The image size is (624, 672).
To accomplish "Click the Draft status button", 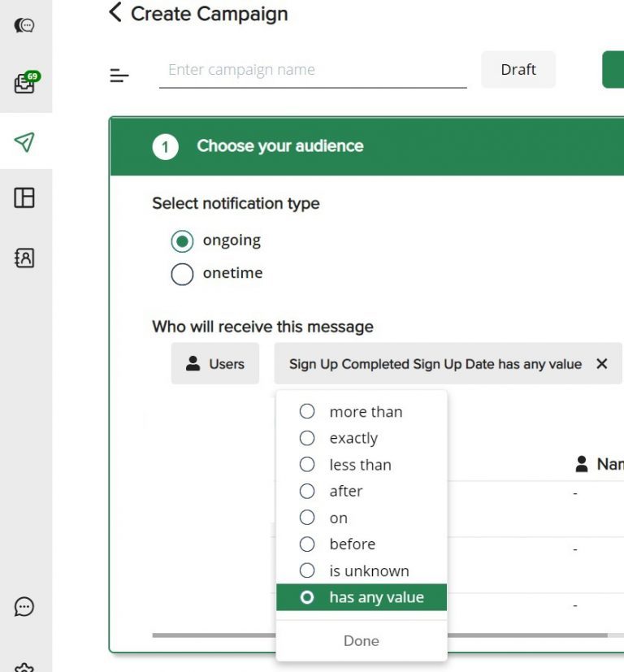I will (518, 70).
